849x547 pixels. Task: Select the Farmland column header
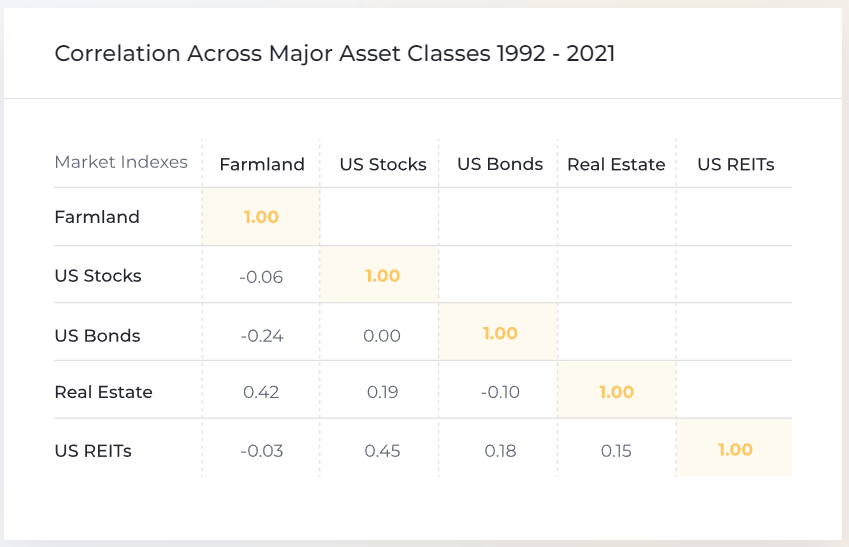pos(261,165)
